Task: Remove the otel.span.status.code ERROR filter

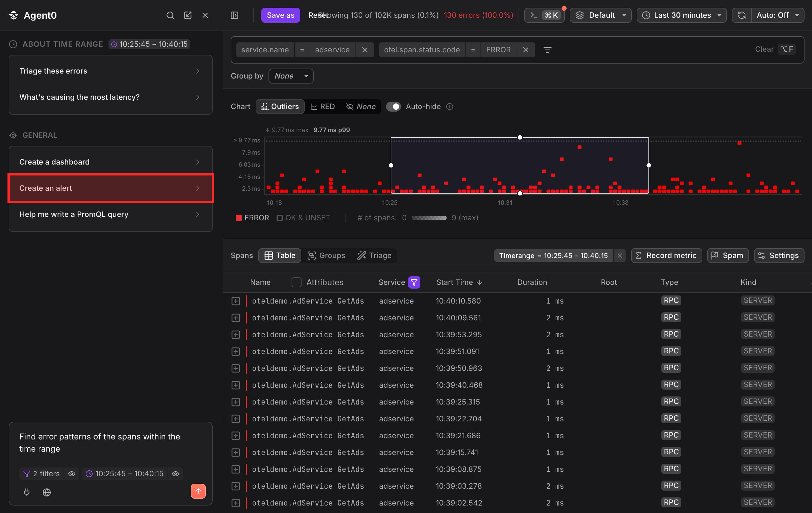Action: 525,50
